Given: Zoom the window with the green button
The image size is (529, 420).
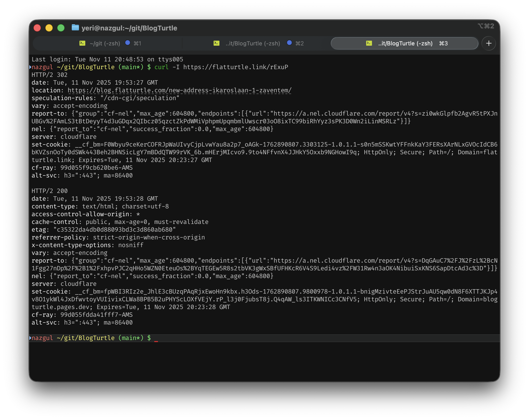Looking at the screenshot, I should pos(61,28).
